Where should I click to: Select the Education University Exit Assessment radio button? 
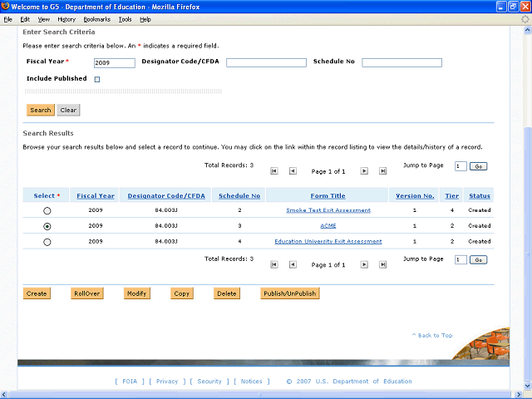coord(47,242)
